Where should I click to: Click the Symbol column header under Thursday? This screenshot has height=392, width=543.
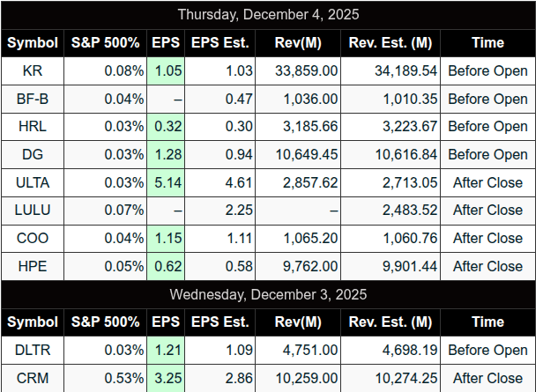coord(32,42)
